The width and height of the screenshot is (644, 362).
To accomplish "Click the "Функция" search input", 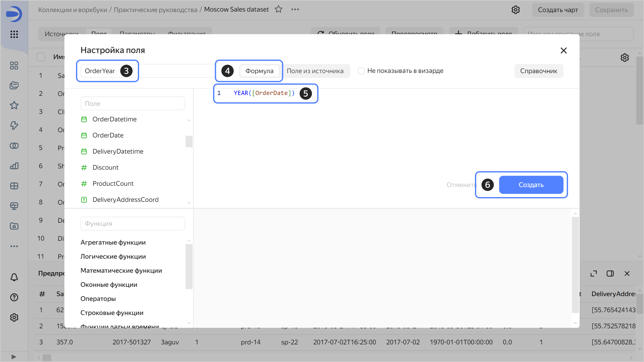I will coord(133,223).
